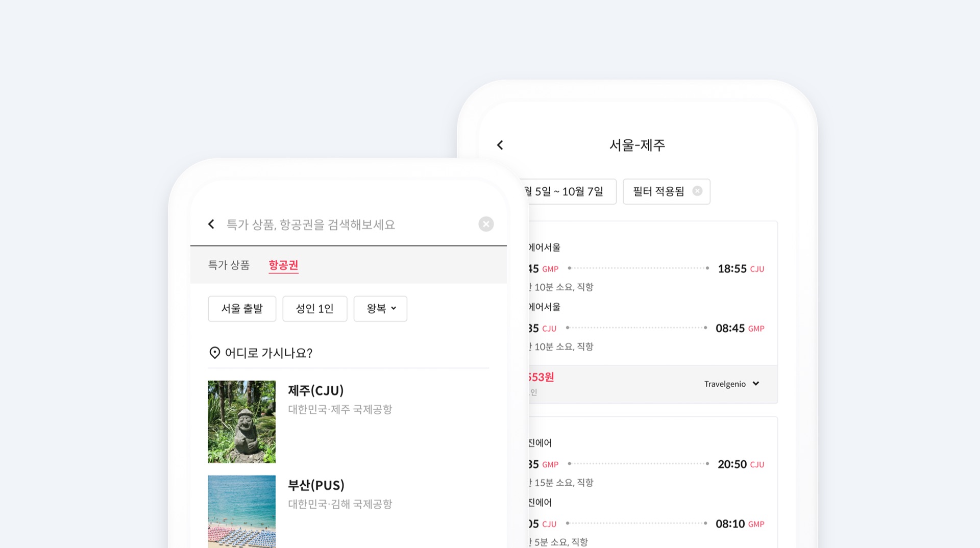The width and height of the screenshot is (980, 548).
Task: Open the 10월 7일 date range chip
Action: point(572,192)
